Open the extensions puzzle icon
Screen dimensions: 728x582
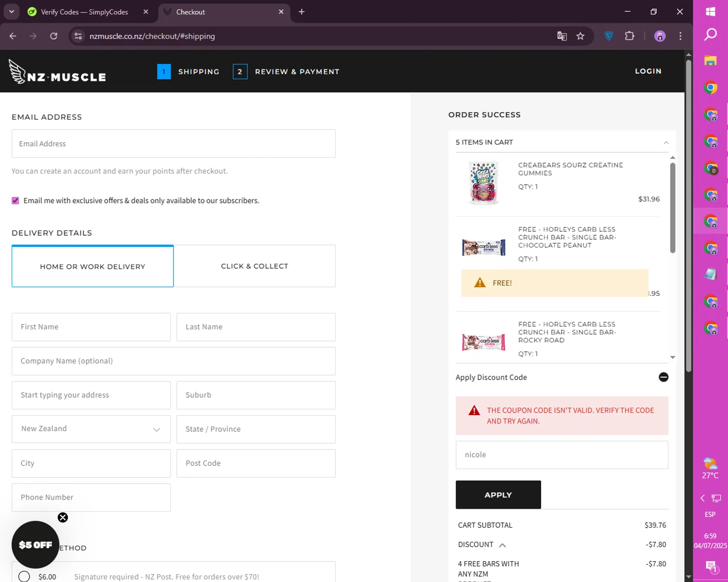pyautogui.click(x=629, y=36)
